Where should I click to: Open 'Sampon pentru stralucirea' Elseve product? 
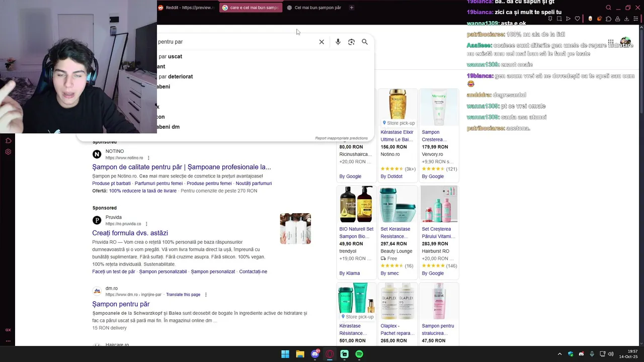pos(439,314)
